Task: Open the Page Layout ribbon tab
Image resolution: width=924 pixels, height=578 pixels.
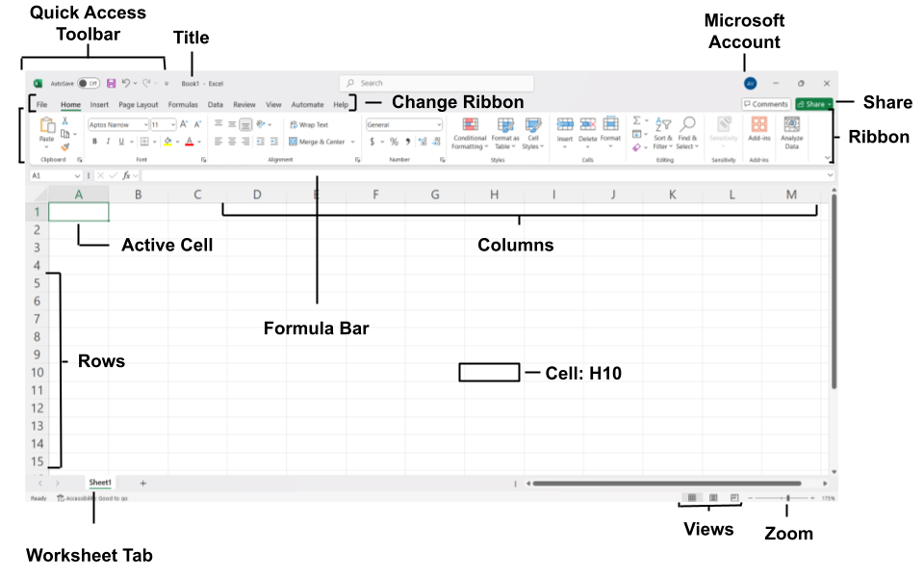Action: [x=139, y=104]
